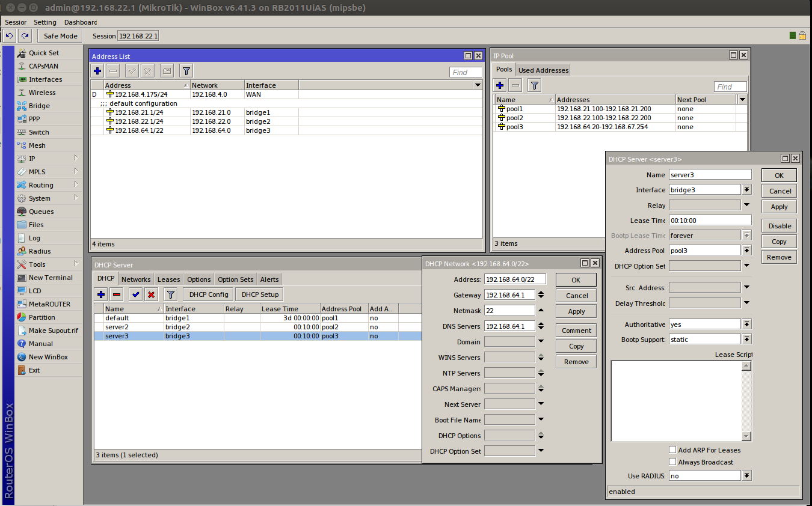
Task: Disable selected DHCP server with red X
Action: pos(151,294)
